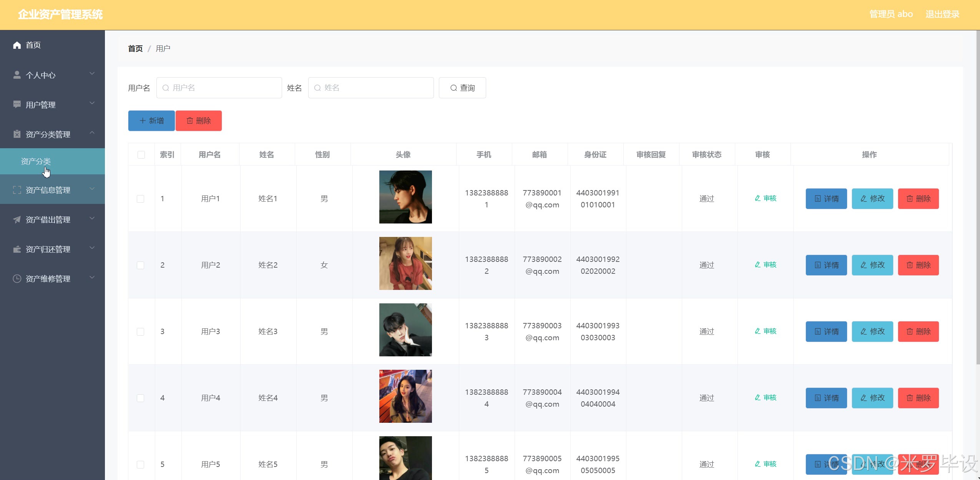Expand the 资产维修管理 chevron
The width and height of the screenshot is (980, 480).
point(92,278)
